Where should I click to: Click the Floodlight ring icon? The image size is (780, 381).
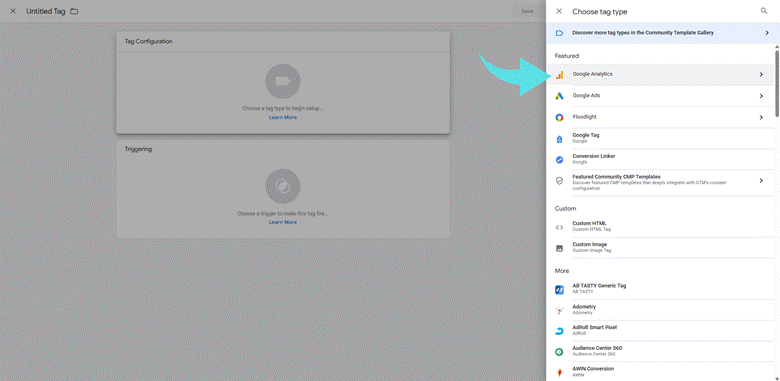coord(559,117)
